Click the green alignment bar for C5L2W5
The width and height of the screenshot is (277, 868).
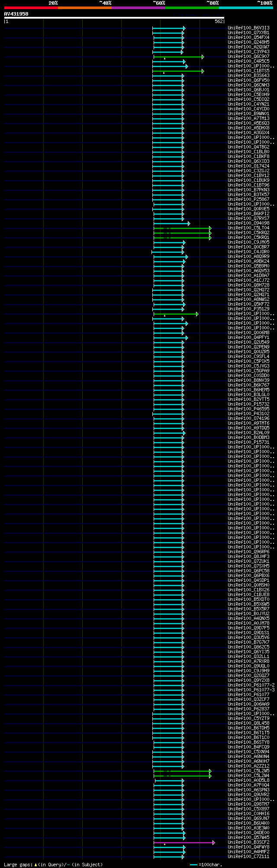[x=182, y=771]
